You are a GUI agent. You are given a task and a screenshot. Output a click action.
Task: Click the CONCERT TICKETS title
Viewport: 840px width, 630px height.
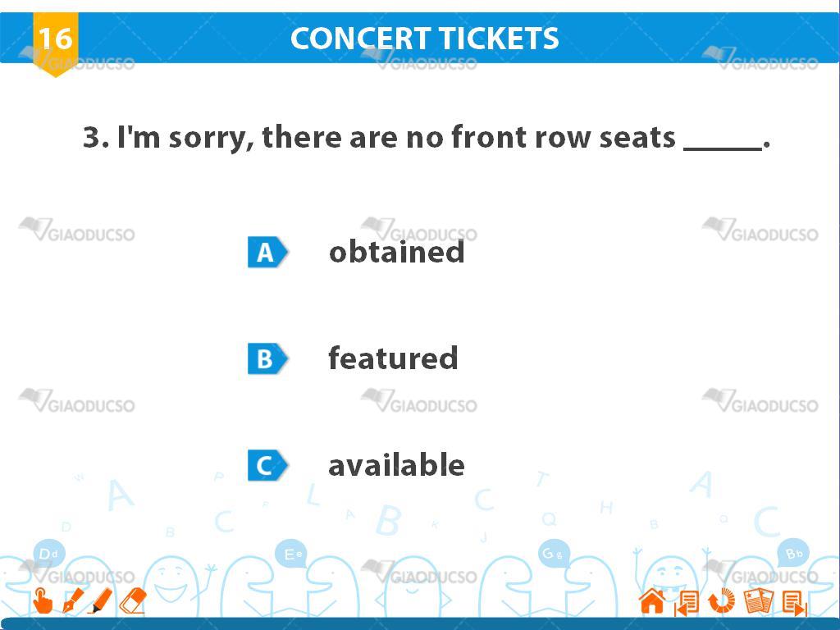point(424,38)
